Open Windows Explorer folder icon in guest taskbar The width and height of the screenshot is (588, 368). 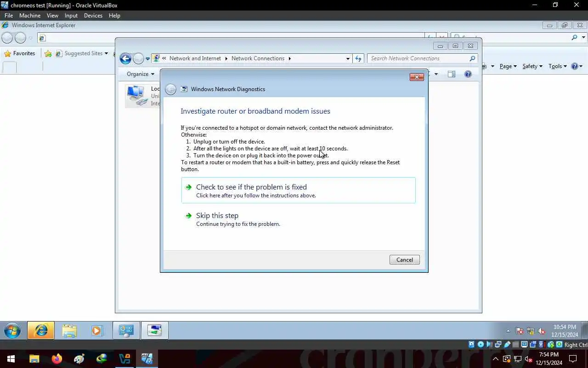tap(69, 330)
